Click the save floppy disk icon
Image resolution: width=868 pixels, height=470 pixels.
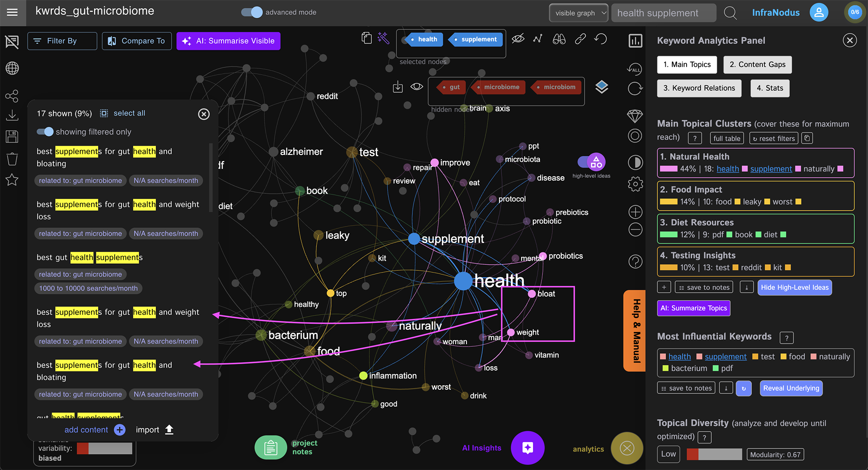12,137
